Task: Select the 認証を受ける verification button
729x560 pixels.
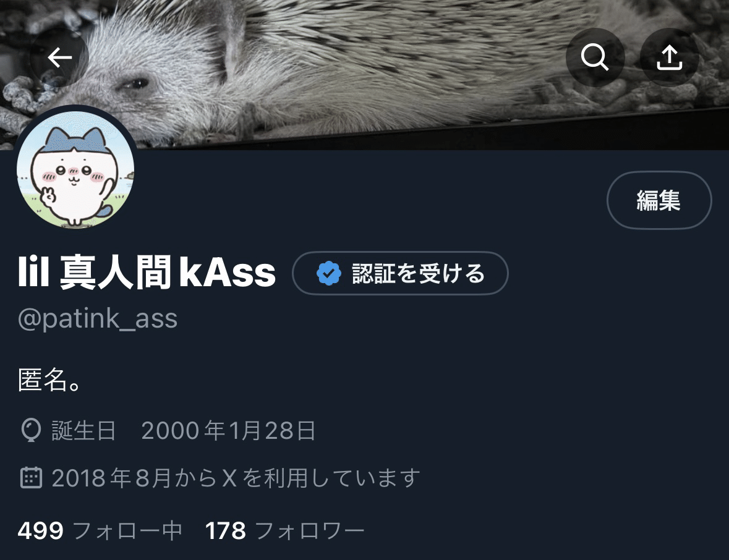Action: (400, 273)
